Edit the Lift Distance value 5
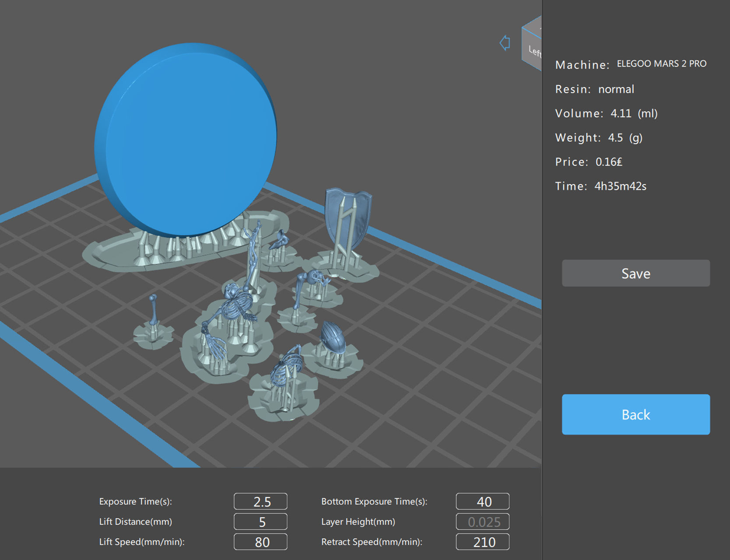 click(x=260, y=521)
